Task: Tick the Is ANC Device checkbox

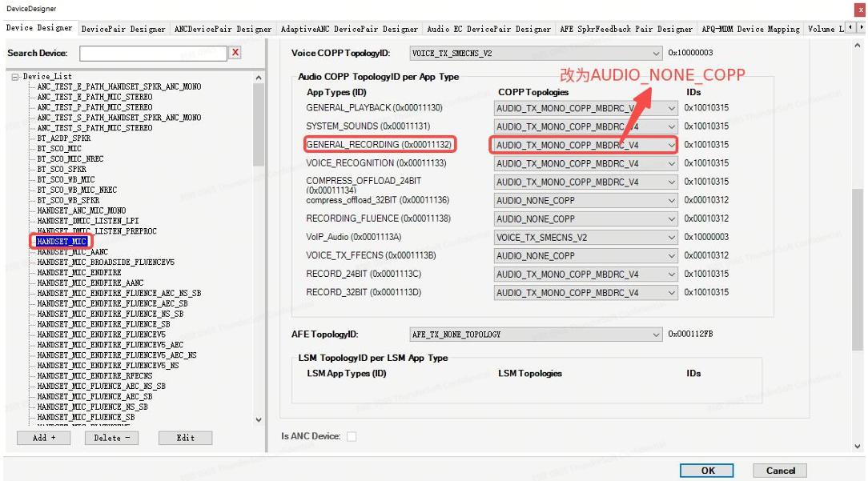Action: 352,437
